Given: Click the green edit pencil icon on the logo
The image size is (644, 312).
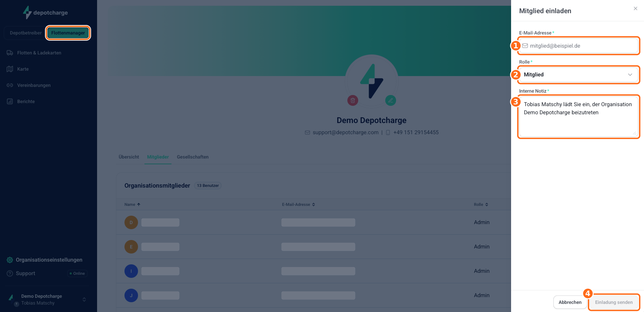Looking at the screenshot, I should pos(391,100).
